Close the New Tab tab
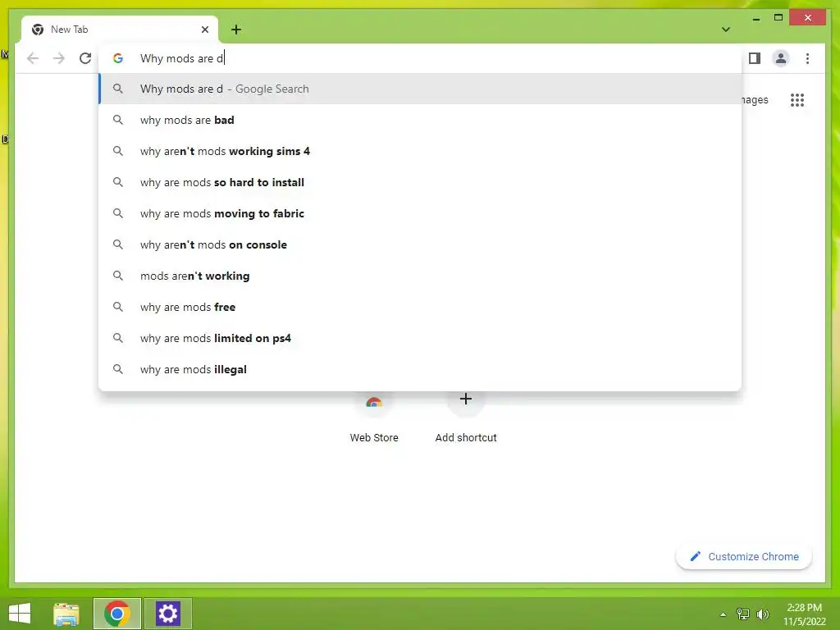This screenshot has height=630, width=840. (204, 30)
